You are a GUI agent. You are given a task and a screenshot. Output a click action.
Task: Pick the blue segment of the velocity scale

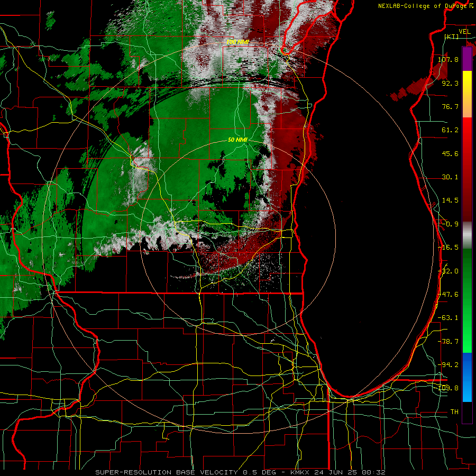(467, 377)
